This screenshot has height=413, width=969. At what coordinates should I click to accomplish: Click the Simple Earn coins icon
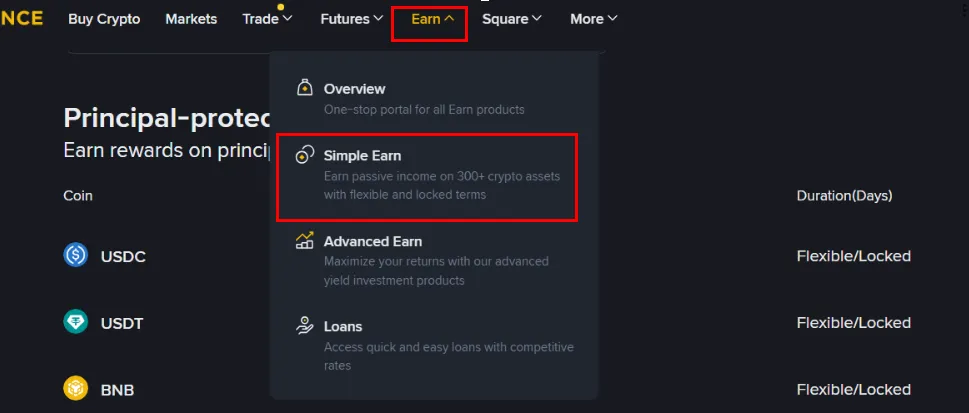[305, 156]
